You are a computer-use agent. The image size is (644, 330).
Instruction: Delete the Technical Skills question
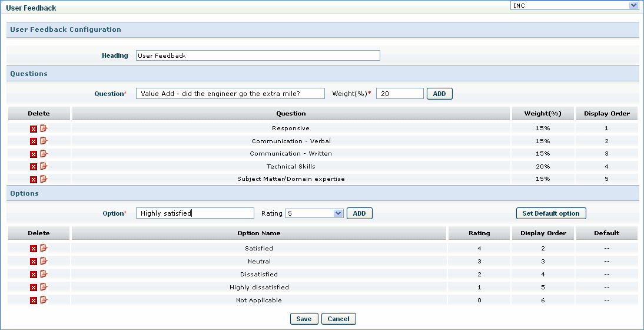click(x=34, y=167)
